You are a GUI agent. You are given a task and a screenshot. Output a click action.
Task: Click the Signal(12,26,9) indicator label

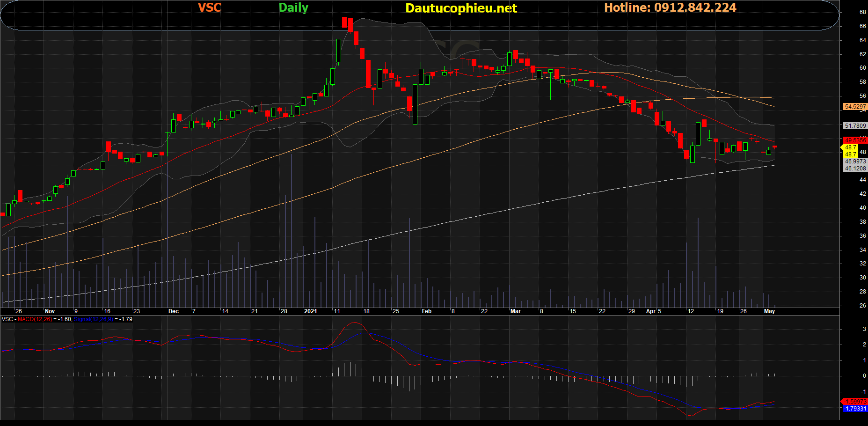94,319
